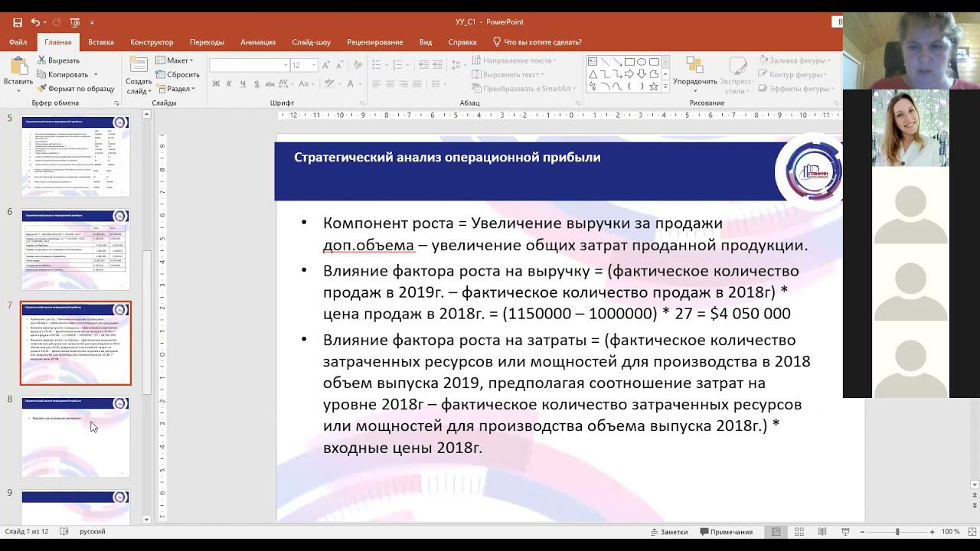Toggle strikethrough abc formatting
The width and height of the screenshot is (980, 551).
270,84
